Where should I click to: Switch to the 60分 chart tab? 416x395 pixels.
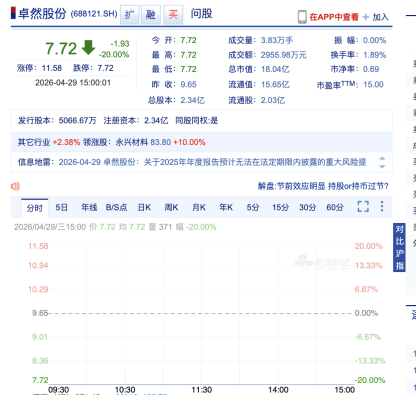point(335,207)
